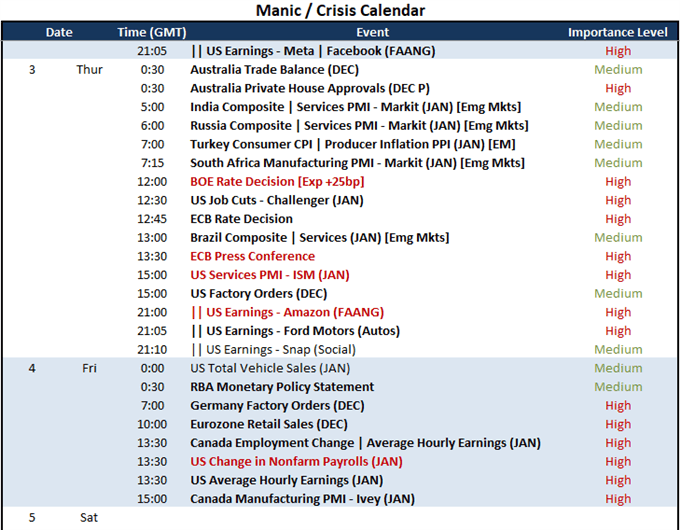The height and width of the screenshot is (530, 680).
Task: Click 'US Services PMI - ISM (JAN)' event
Action: 270,275
